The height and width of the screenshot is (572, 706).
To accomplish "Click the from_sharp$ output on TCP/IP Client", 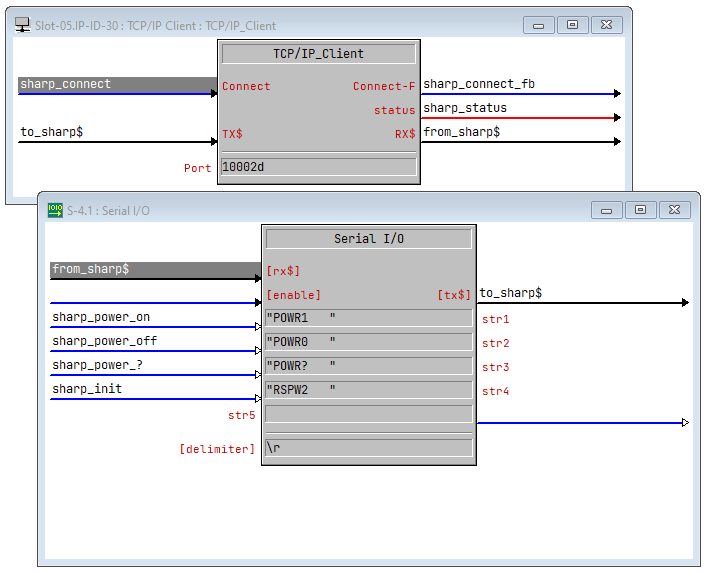I will point(461,132).
